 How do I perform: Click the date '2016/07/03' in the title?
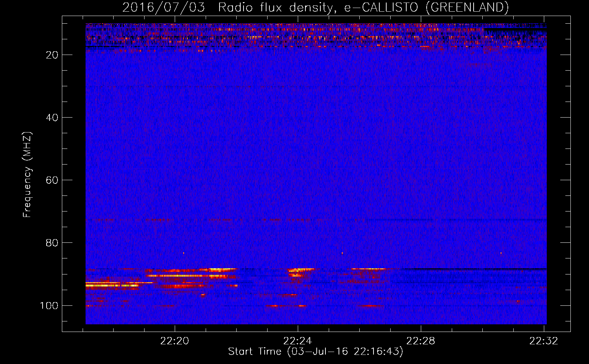tap(163, 7)
